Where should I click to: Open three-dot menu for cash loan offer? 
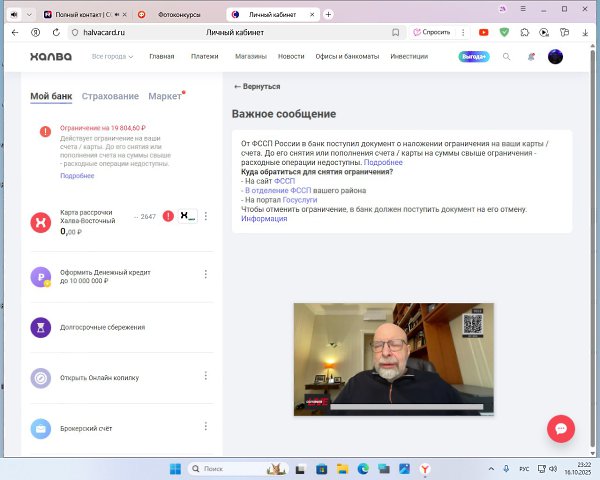click(x=205, y=274)
